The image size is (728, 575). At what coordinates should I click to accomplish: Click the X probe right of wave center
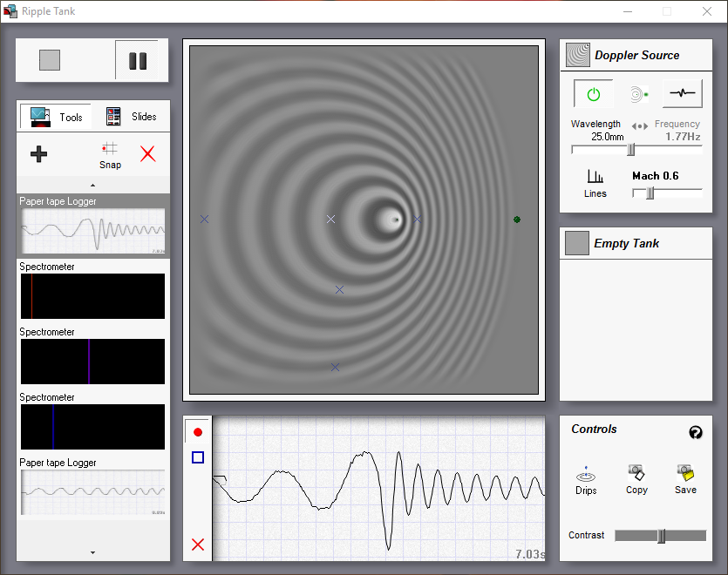click(x=418, y=219)
